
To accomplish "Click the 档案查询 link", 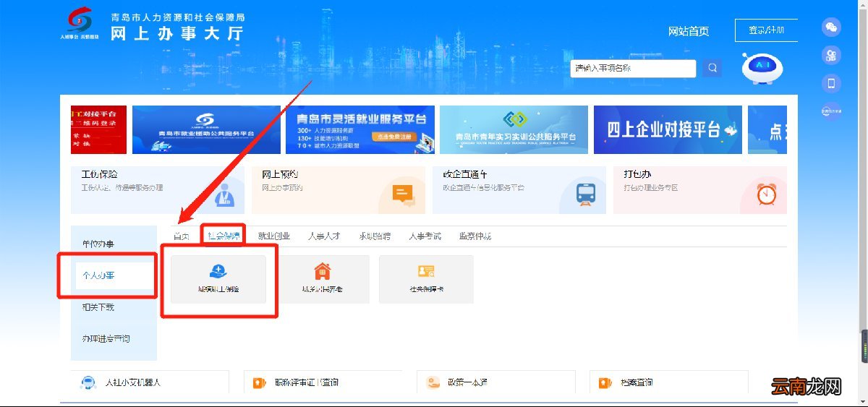I will [x=637, y=382].
